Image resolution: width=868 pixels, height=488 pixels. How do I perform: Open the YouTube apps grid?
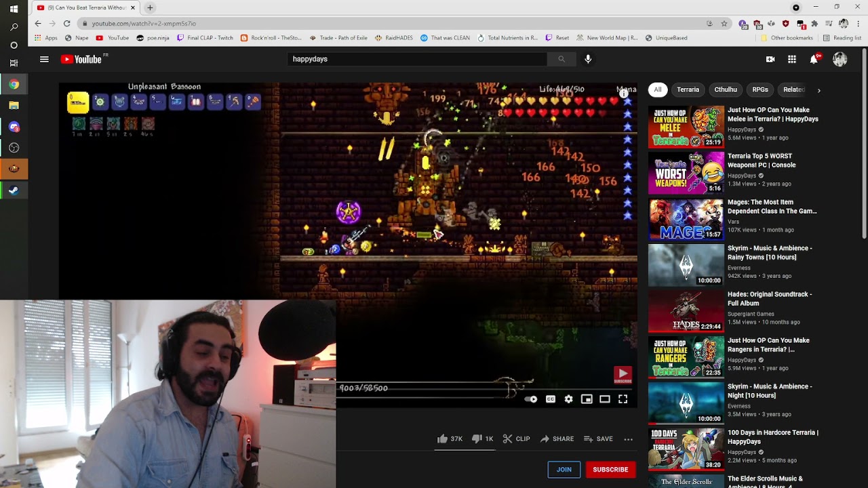[792, 59]
